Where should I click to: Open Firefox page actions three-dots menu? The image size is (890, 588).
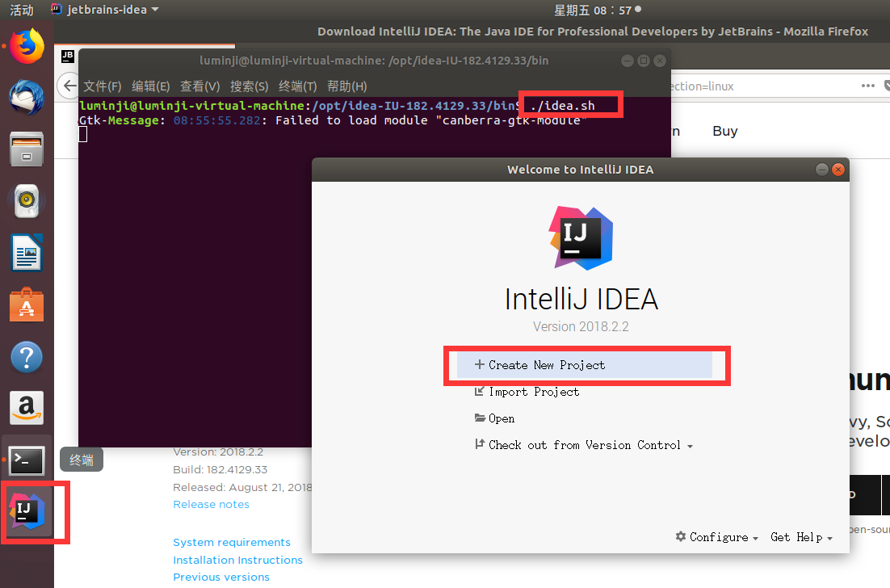868,86
